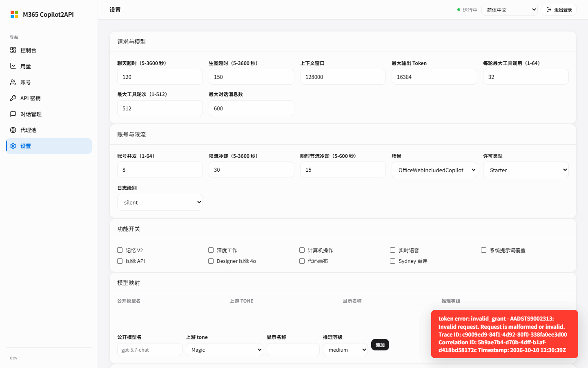588x368 pixels.
Task: Click the 聊天超时 input showing 120
Action: point(160,77)
